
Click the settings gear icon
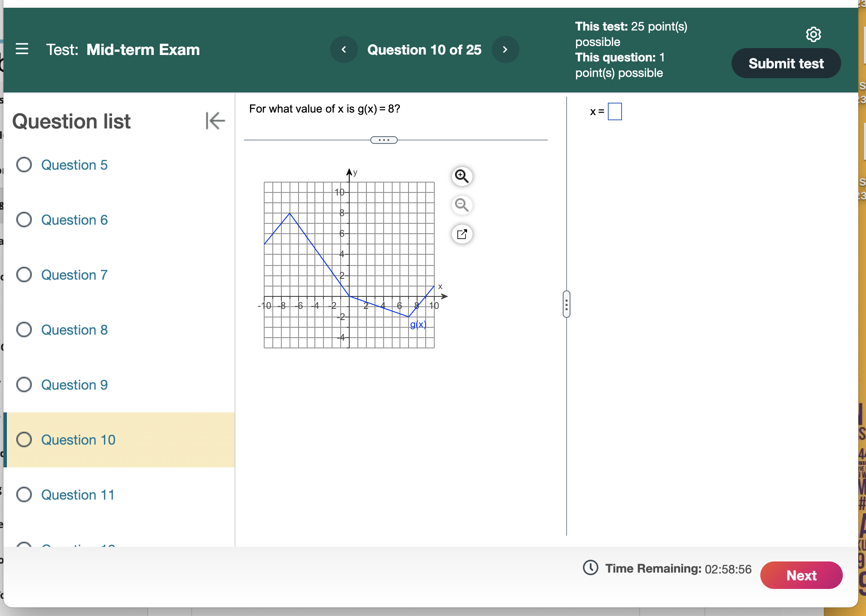point(813,34)
